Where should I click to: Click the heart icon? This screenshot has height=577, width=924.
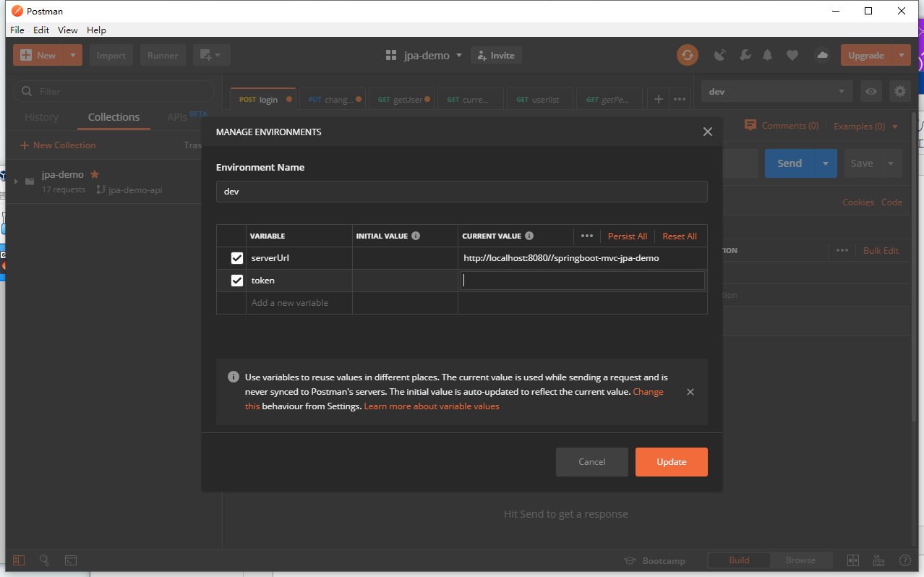(x=792, y=55)
